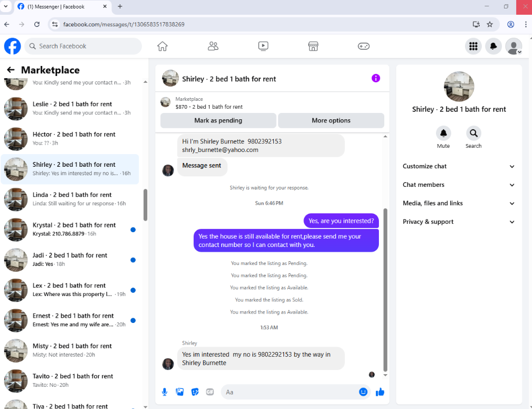
Task: Open the Marketplace storefront icon
Action: click(313, 46)
